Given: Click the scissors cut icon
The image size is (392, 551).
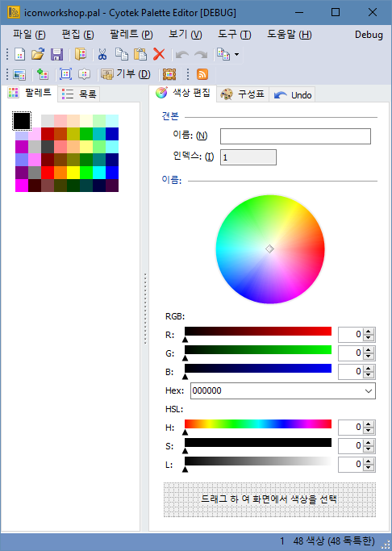Looking at the screenshot, I should point(102,55).
